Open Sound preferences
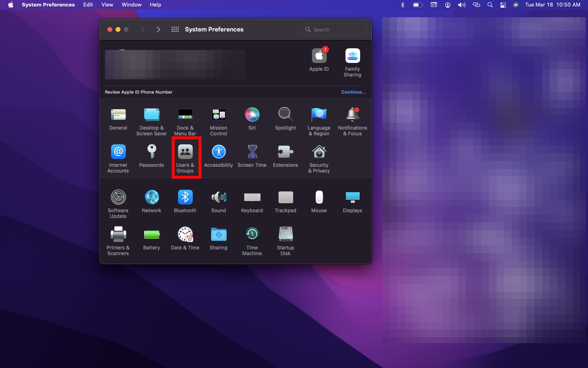 [x=218, y=202]
